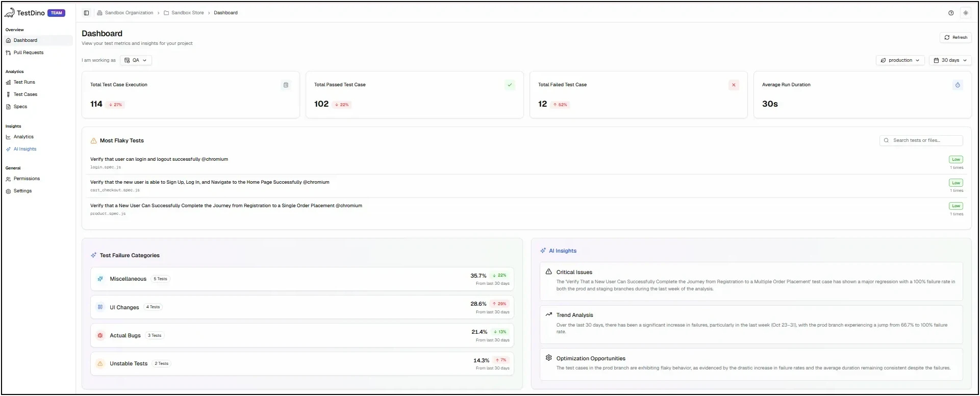This screenshot has height=396, width=980.
Task: Toggle the light/dark theme icon
Action: (x=966, y=13)
